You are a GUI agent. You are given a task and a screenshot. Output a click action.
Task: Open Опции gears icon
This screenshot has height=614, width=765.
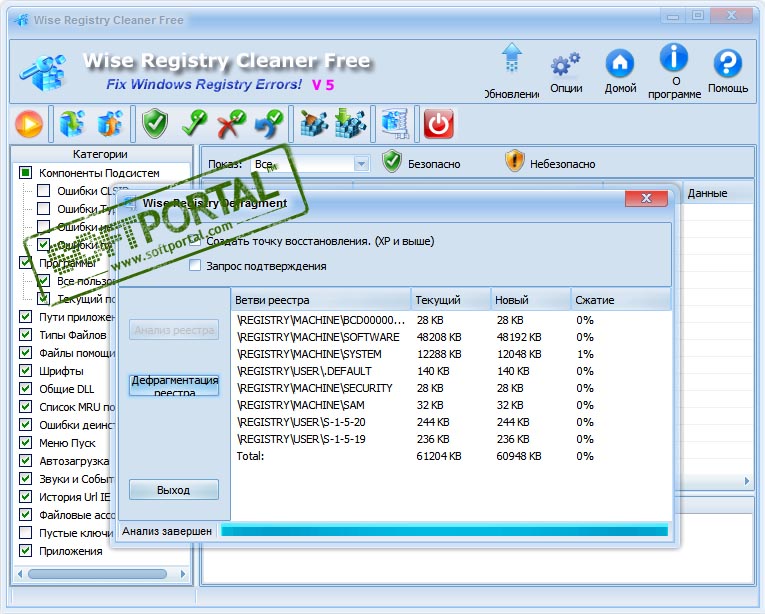(566, 72)
